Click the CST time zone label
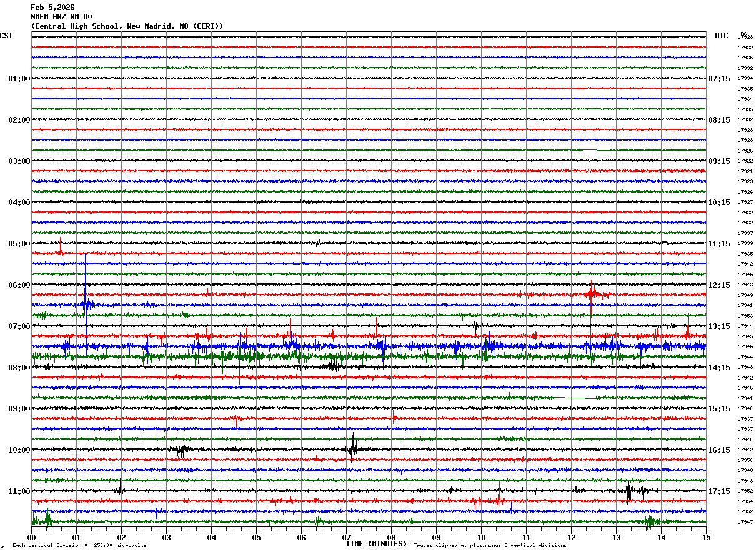Screen dimensions: 756x554 click(6, 36)
